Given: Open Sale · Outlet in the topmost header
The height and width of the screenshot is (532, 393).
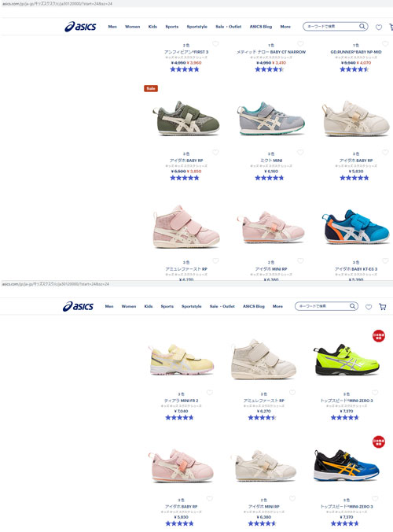Looking at the screenshot, I should click(x=229, y=27).
